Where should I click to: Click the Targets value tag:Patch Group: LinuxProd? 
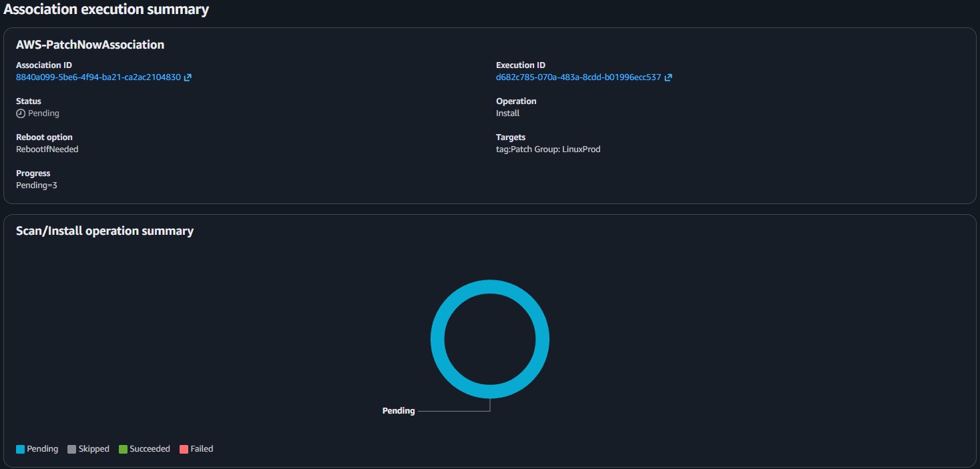pyautogui.click(x=548, y=149)
